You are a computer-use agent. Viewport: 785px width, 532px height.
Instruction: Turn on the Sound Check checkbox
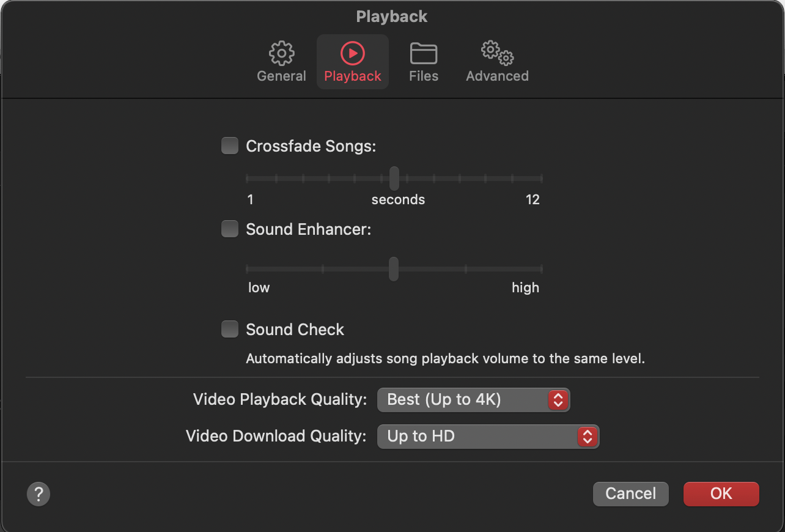click(230, 330)
